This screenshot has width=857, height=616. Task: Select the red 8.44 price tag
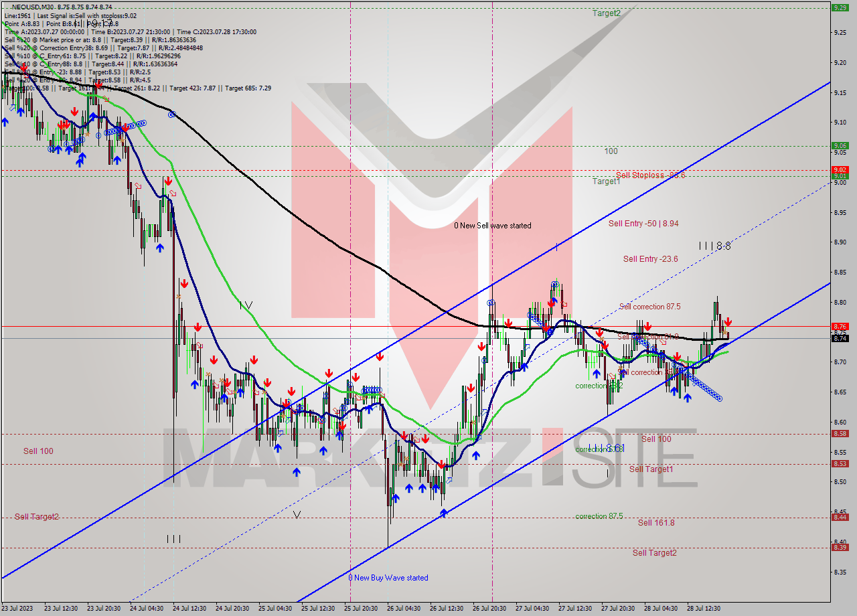[x=840, y=517]
